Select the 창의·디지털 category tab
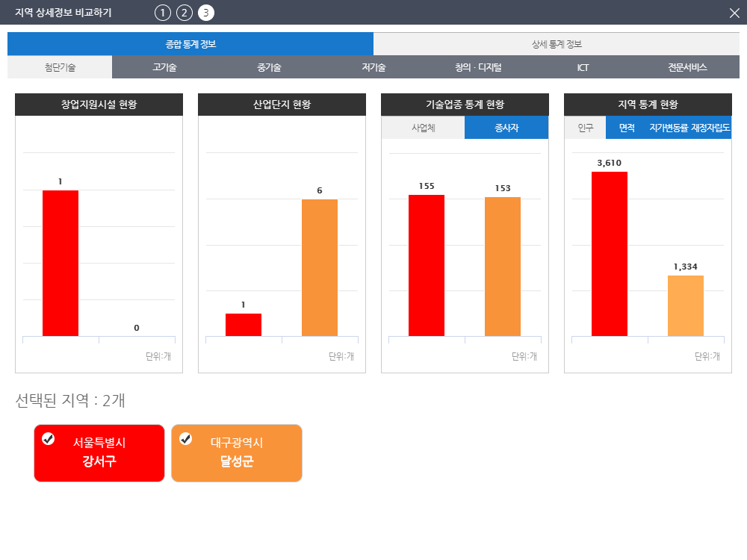 click(x=478, y=67)
